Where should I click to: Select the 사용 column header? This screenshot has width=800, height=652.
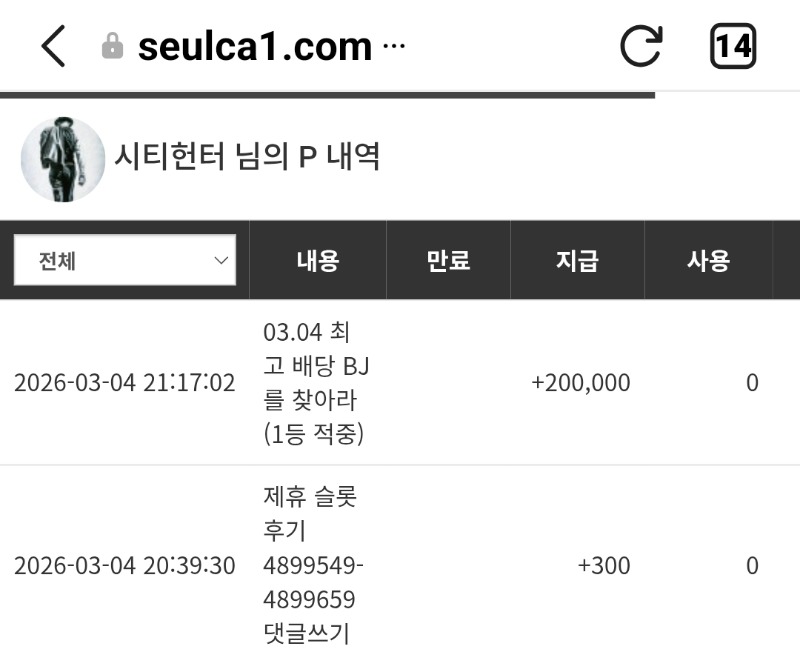[x=708, y=261]
